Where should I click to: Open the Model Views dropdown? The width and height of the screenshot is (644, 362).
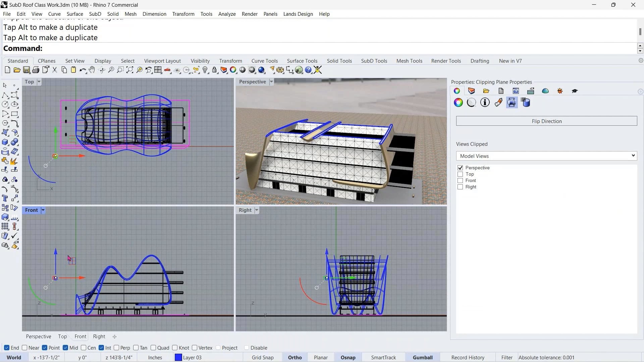546,156
